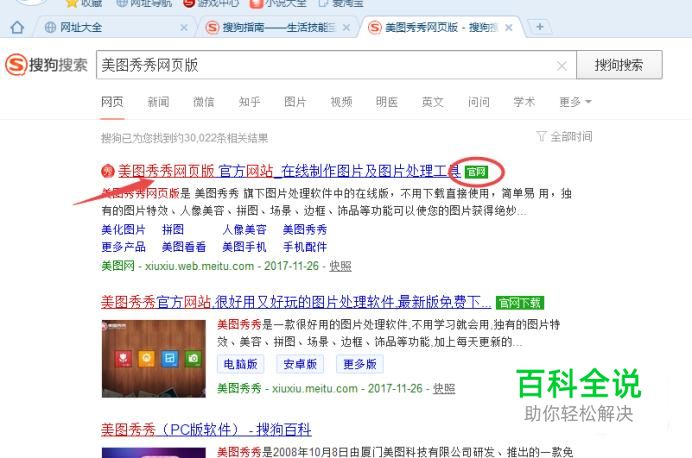Click the 收藏 bookmark star icon
Image resolution: width=692 pixels, height=458 pixels.
(71, 4)
